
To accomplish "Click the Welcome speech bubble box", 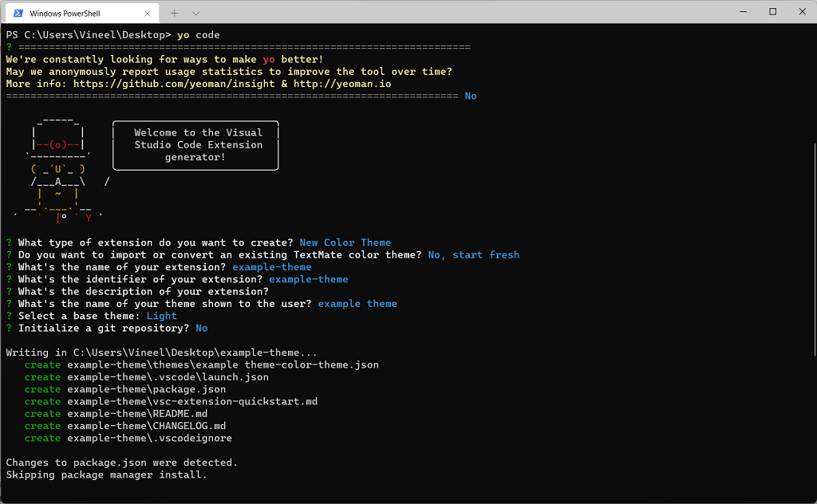I will click(x=195, y=145).
